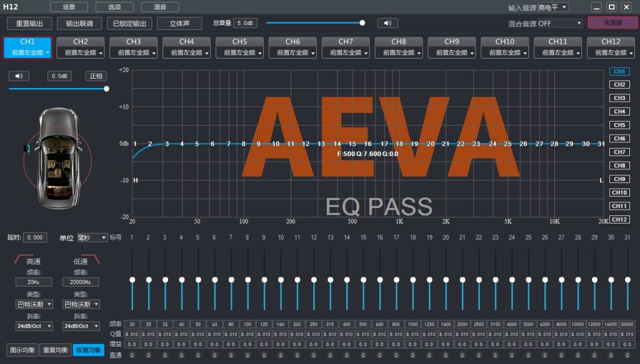This screenshot has width=640, height=364.
Task: Click the H high-pass marker on graph
Action: point(136,180)
